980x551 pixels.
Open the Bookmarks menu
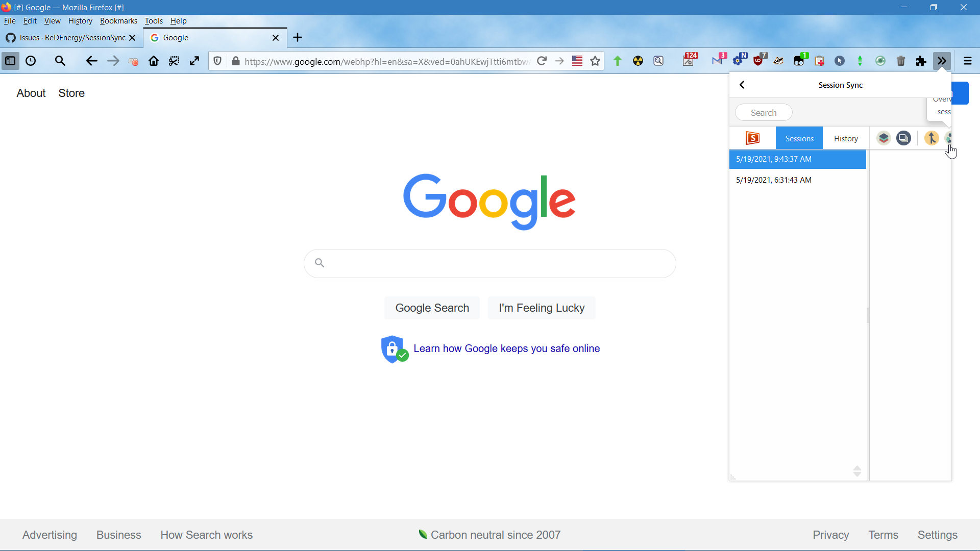(x=118, y=21)
